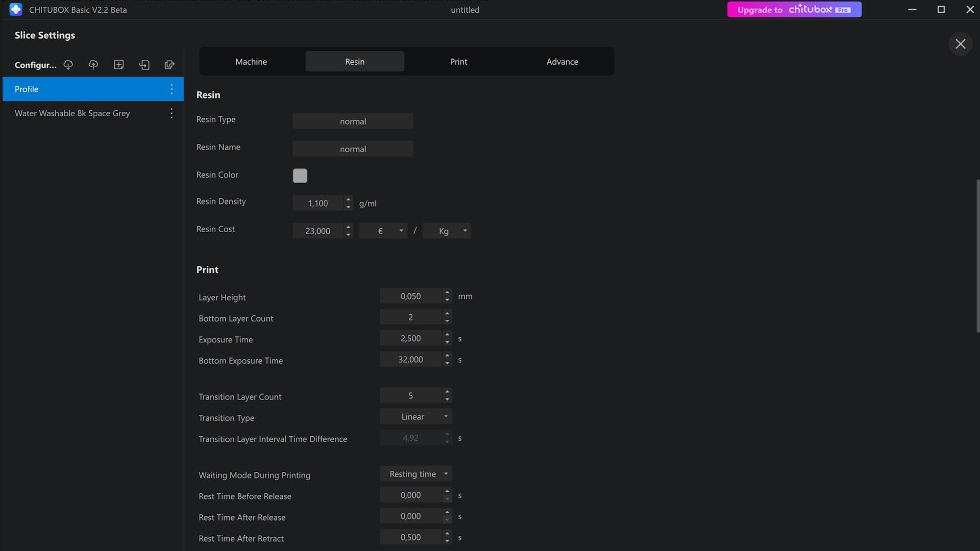
Task: Open the Resin Color swatch
Action: (300, 176)
